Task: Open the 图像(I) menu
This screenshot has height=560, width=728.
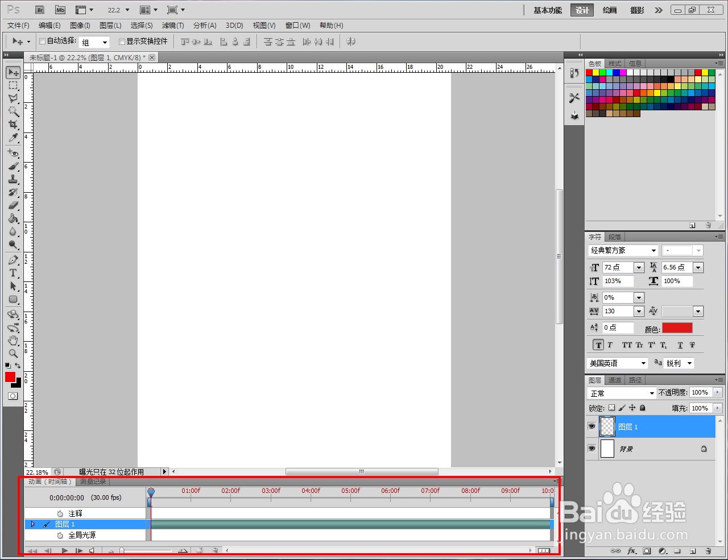Action: (x=80, y=26)
